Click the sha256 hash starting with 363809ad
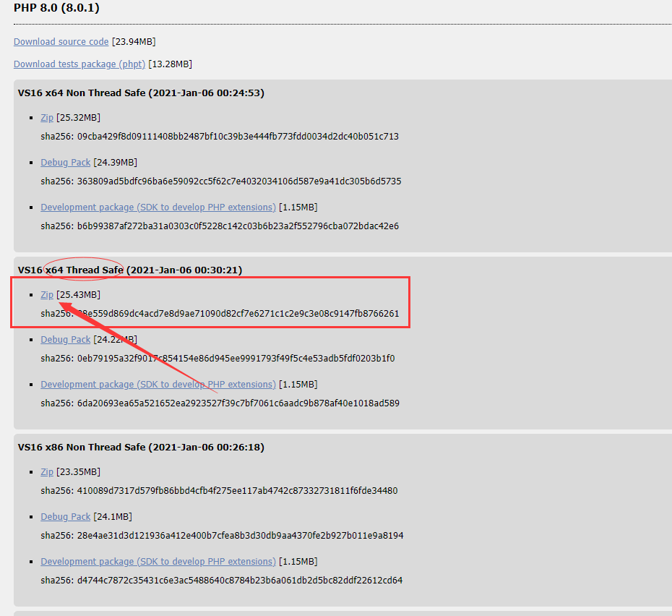The height and width of the screenshot is (616, 672). point(239,181)
